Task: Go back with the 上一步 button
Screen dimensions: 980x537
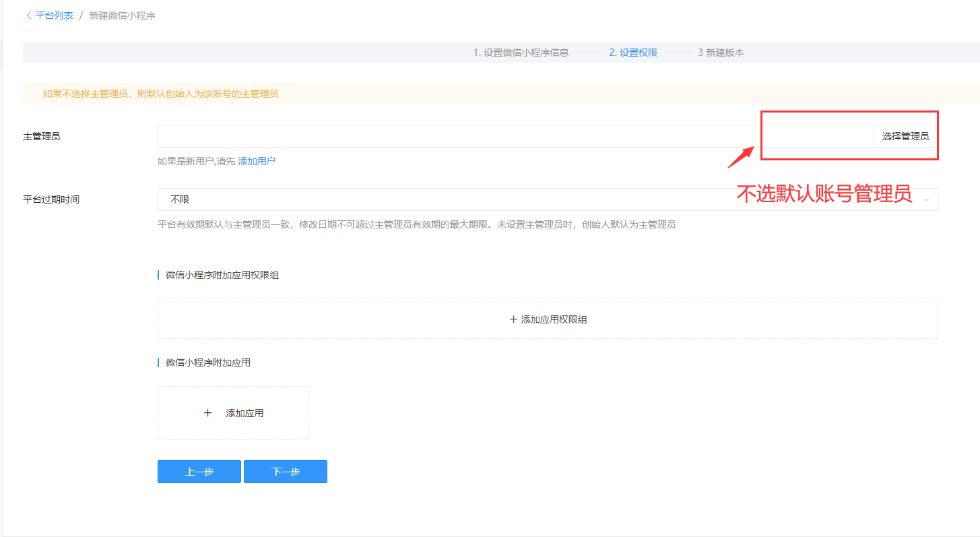Action: tap(199, 472)
